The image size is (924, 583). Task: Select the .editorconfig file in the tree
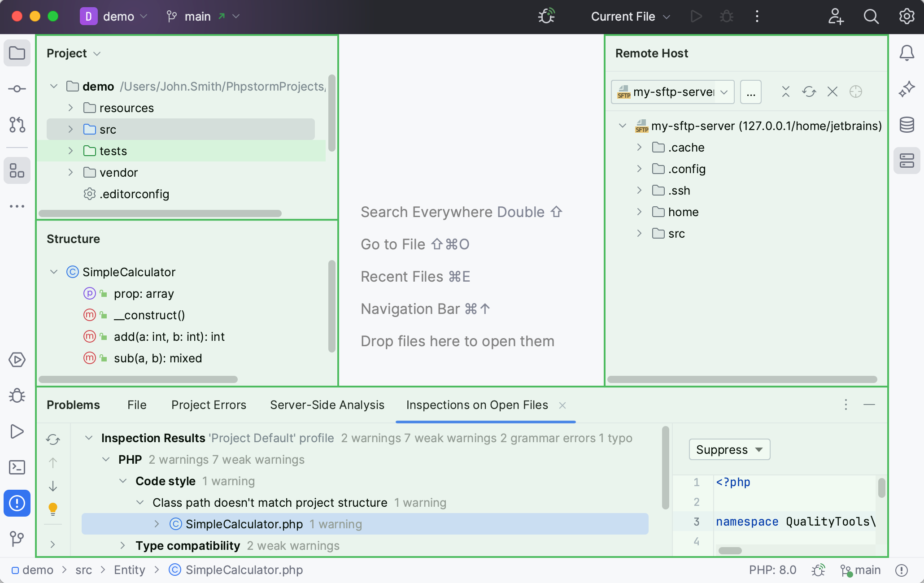click(134, 194)
